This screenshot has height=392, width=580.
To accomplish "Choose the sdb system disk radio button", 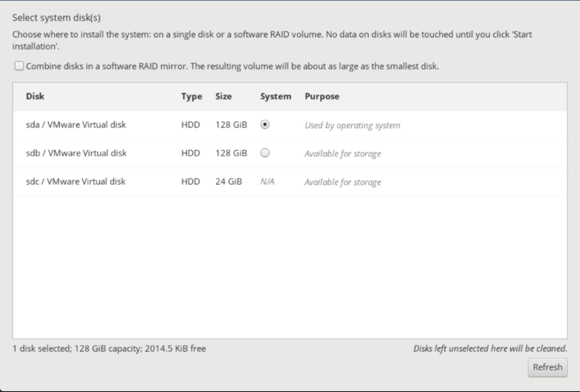I will (265, 153).
